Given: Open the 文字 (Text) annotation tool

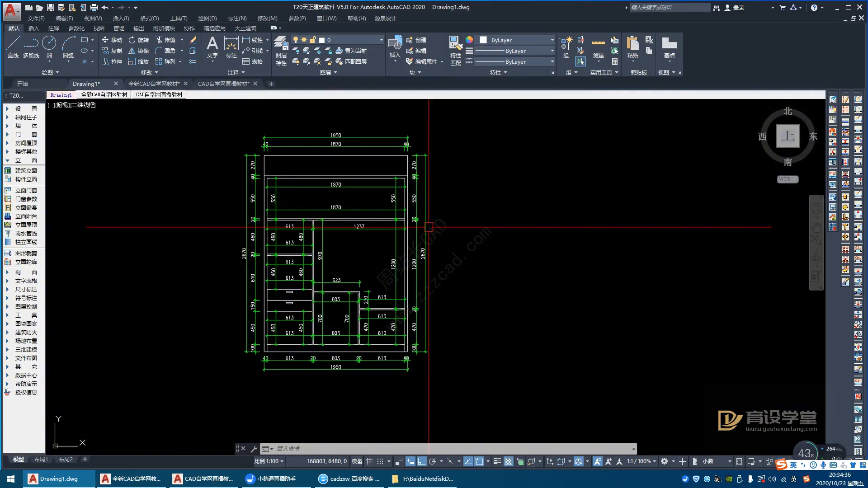Looking at the screenshot, I should (212, 47).
